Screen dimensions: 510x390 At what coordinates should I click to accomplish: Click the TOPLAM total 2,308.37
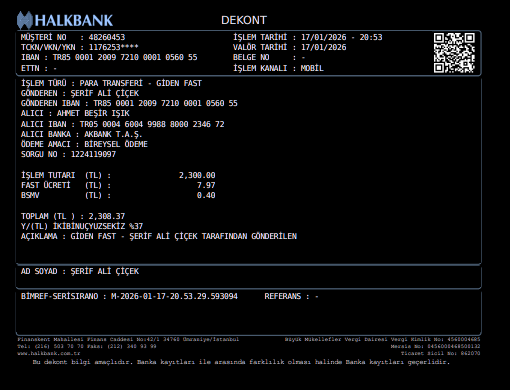click(x=107, y=216)
